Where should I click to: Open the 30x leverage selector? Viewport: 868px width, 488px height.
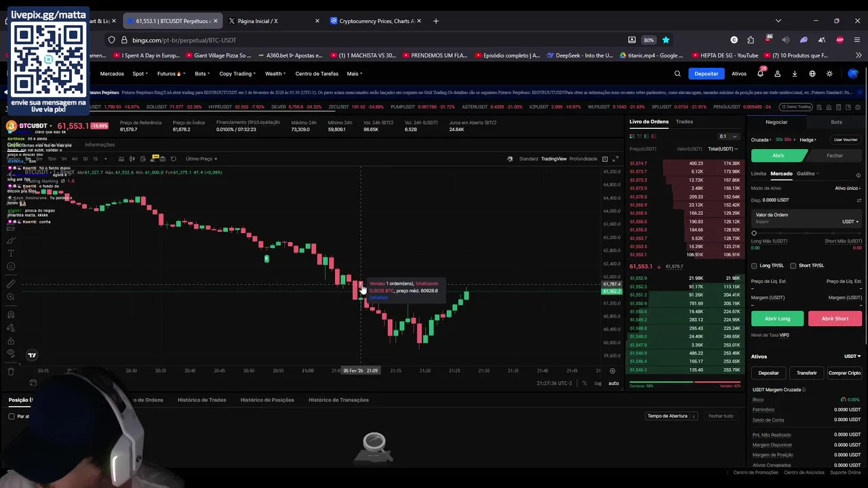[785, 140]
